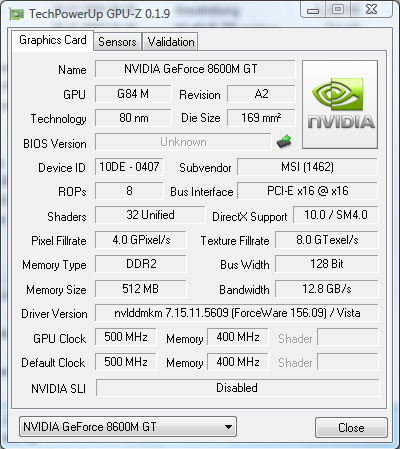Viewport: 400px width, 449px height.
Task: Click the Memory Type label
Action: coord(54,265)
